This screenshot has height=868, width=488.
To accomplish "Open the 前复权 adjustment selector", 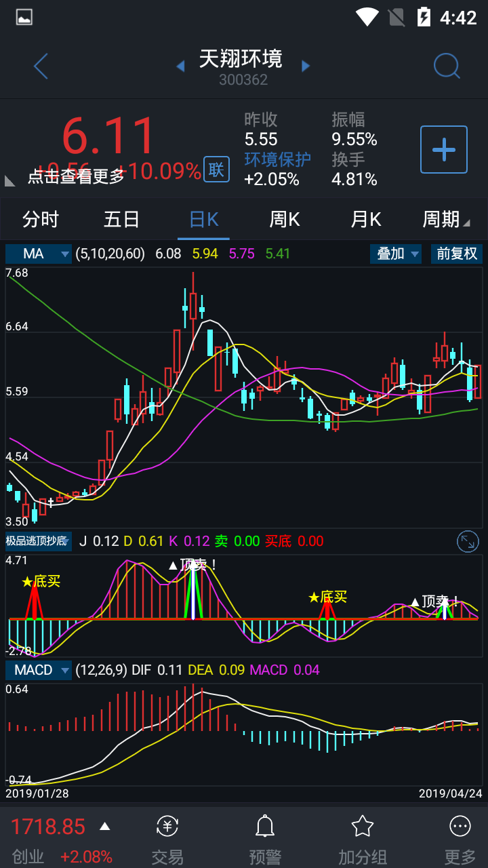I will pos(457,254).
